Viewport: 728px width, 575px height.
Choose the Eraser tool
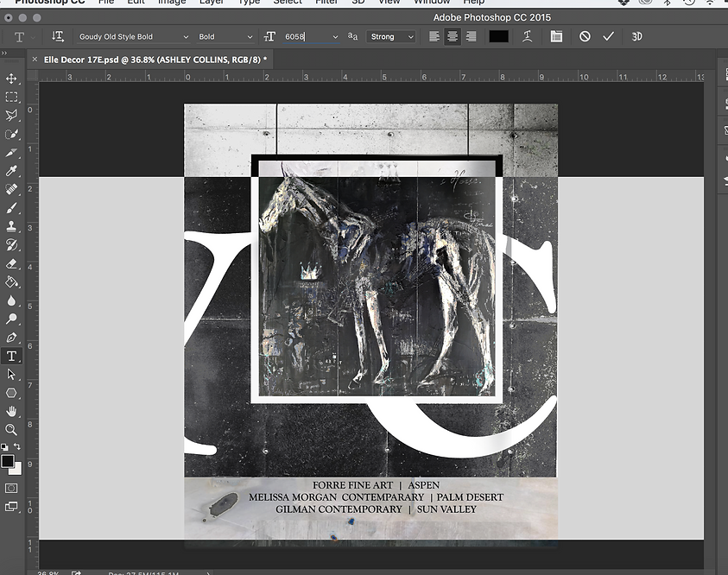12,264
